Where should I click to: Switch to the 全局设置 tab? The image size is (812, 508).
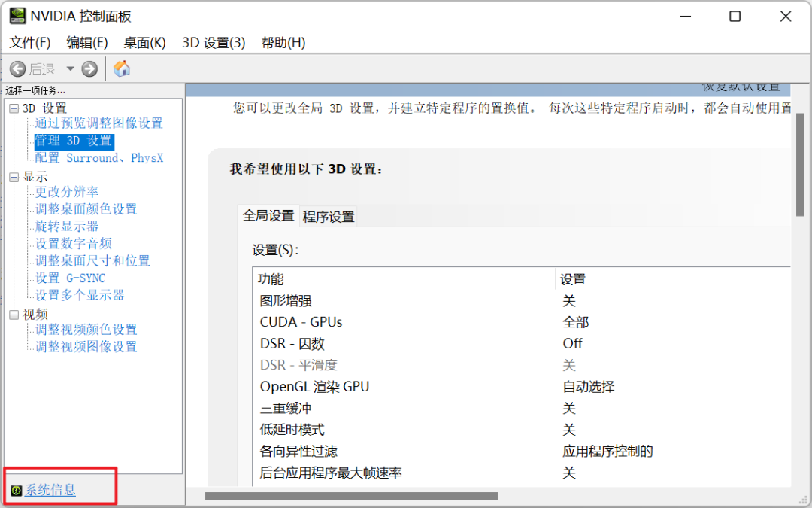click(x=268, y=216)
